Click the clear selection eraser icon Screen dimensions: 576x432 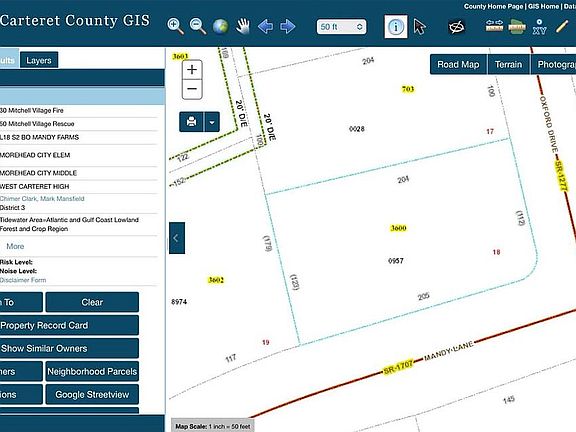(457, 27)
